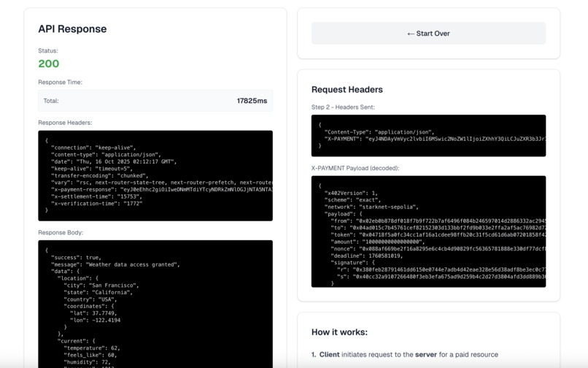Click the "x402Version": 1 line

[351, 193]
